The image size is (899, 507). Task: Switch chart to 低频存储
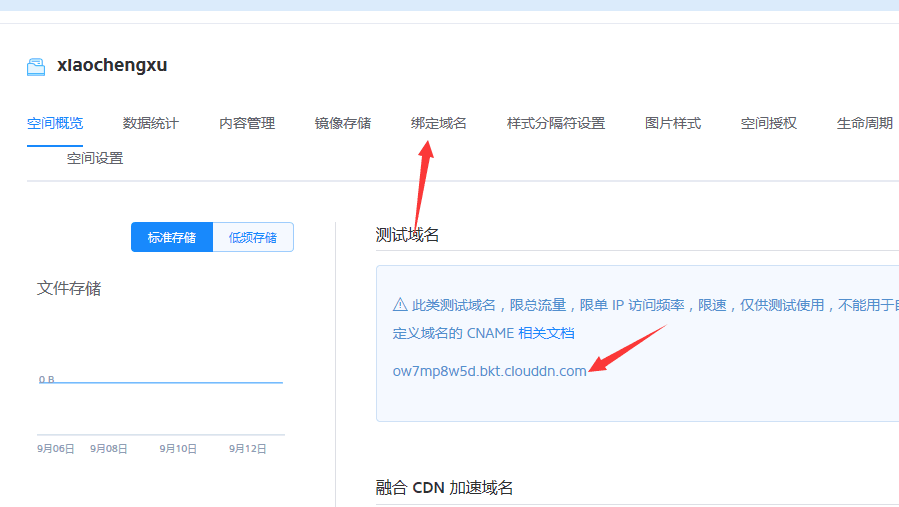coord(253,237)
